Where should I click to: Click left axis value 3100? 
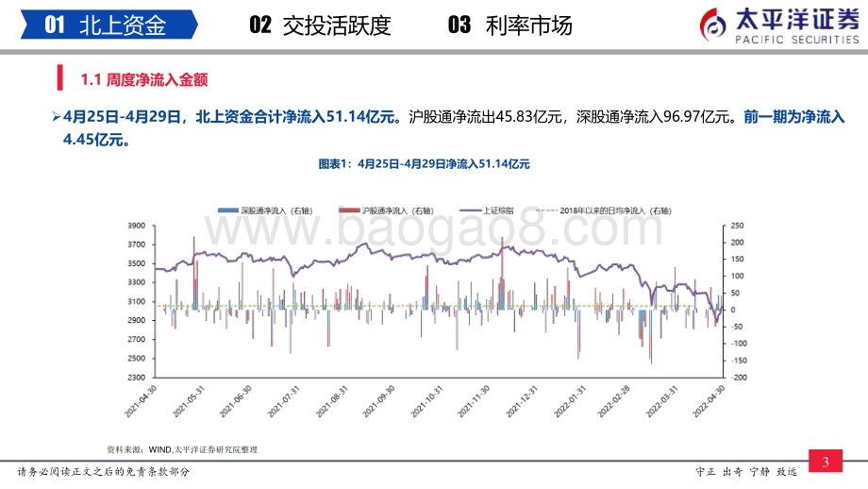click(x=136, y=301)
